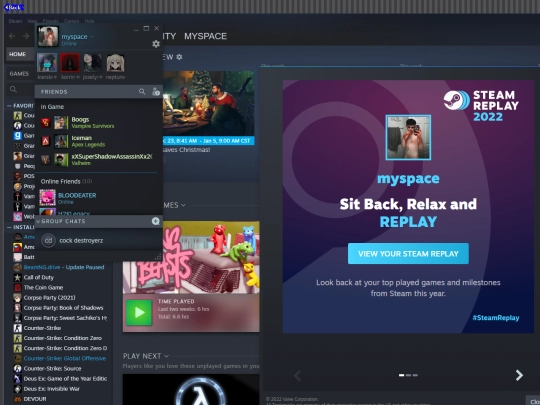
Task: Add a friend icon in Friends header
Action: click(x=156, y=91)
